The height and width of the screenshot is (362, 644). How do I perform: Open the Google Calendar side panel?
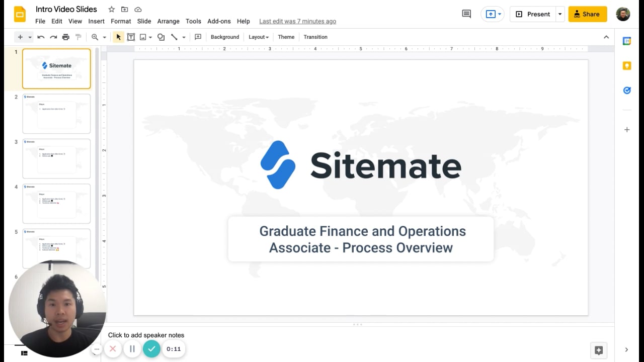[627, 41]
